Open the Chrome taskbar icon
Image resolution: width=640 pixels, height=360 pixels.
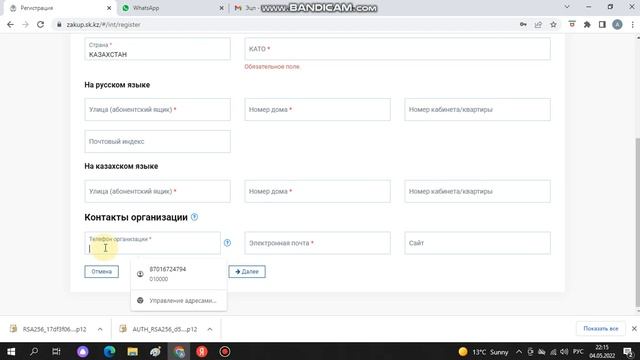pyautogui.click(x=179, y=351)
